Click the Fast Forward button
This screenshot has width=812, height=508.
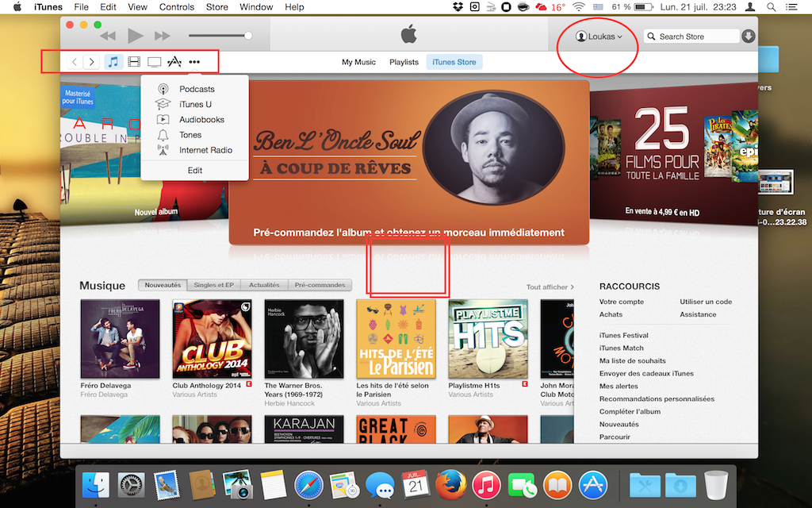(162, 36)
